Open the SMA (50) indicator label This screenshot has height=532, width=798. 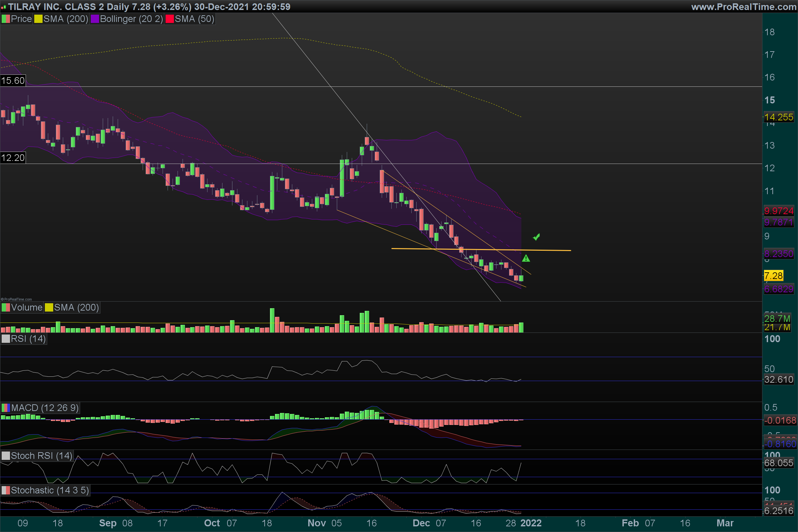pos(195,19)
